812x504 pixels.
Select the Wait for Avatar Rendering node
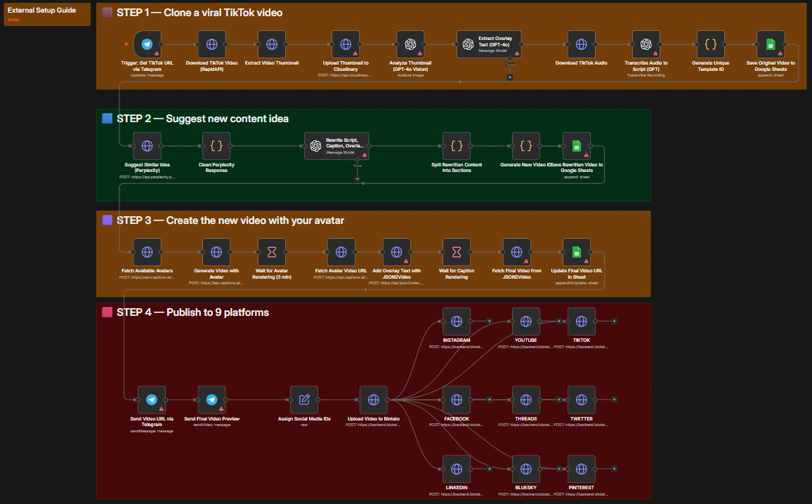[x=272, y=252]
